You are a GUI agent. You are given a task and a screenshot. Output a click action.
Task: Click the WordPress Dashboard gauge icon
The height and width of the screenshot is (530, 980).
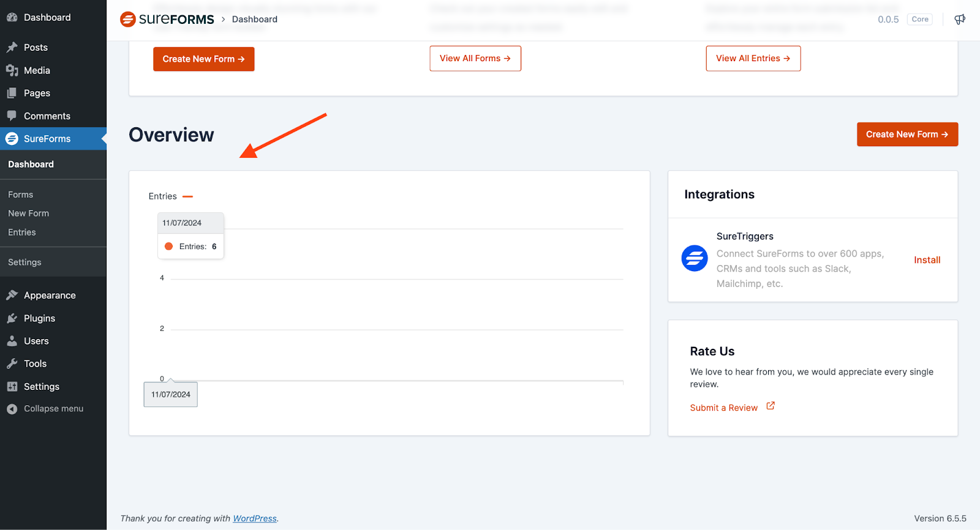coord(12,17)
